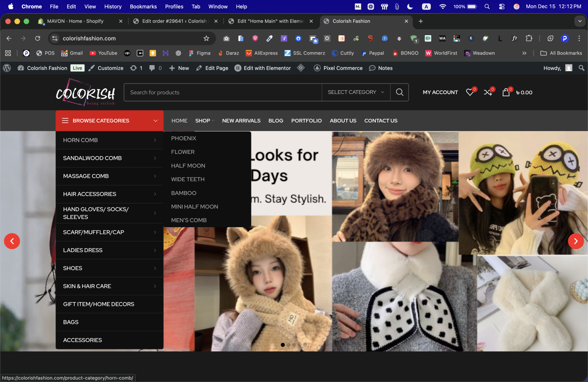Open the compare shuffle icon

[x=487, y=92]
